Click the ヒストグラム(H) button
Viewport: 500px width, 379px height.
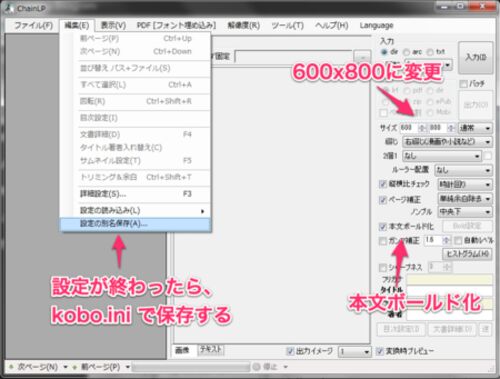coord(467,254)
